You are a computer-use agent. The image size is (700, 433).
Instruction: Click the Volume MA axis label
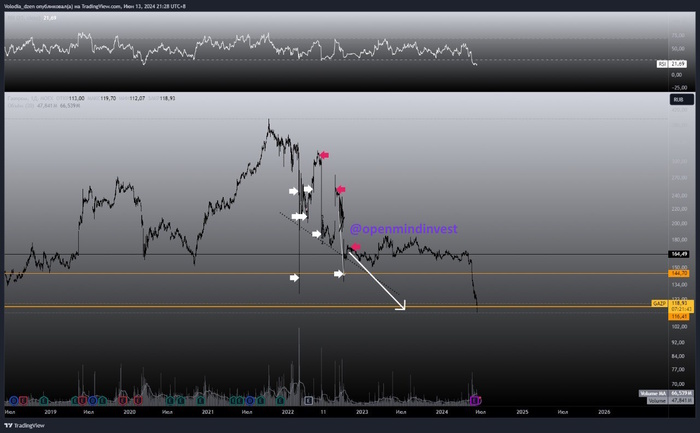[x=653, y=393]
